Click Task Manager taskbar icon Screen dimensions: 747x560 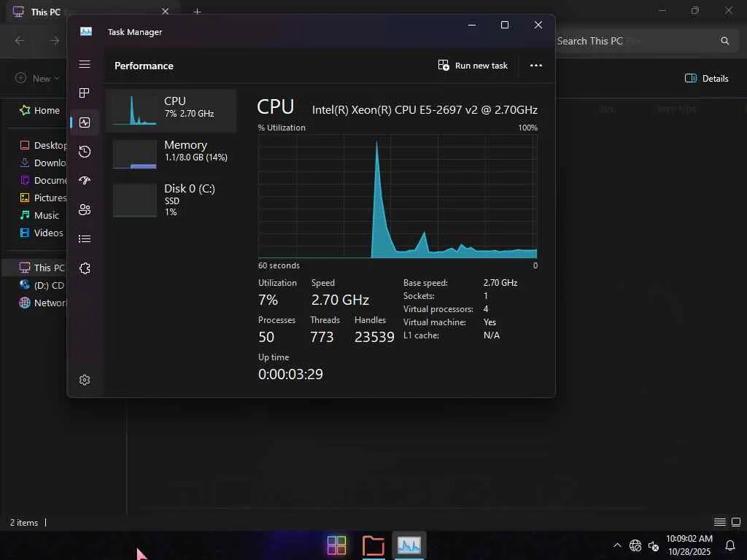point(409,545)
